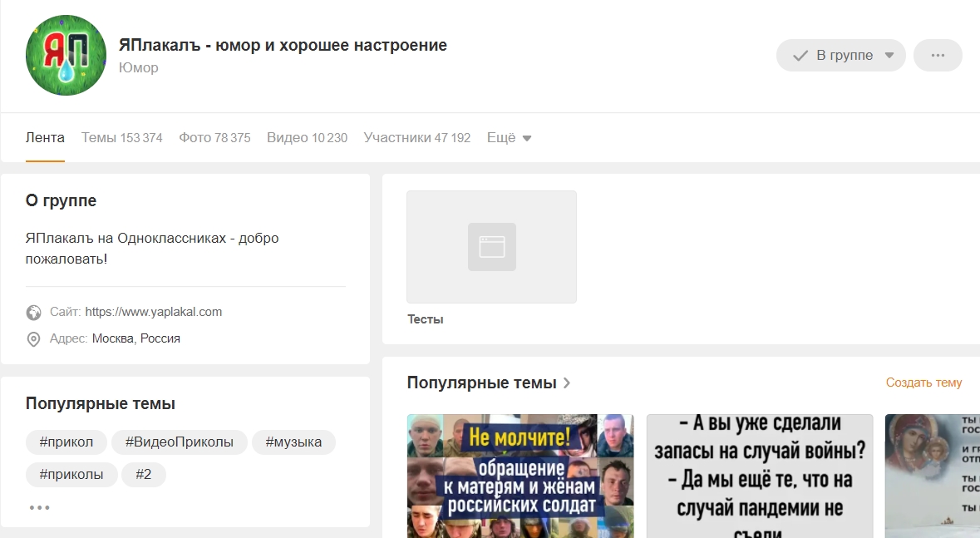Open the Видео 10 230 tab
This screenshot has height=538, width=980.
tap(307, 138)
